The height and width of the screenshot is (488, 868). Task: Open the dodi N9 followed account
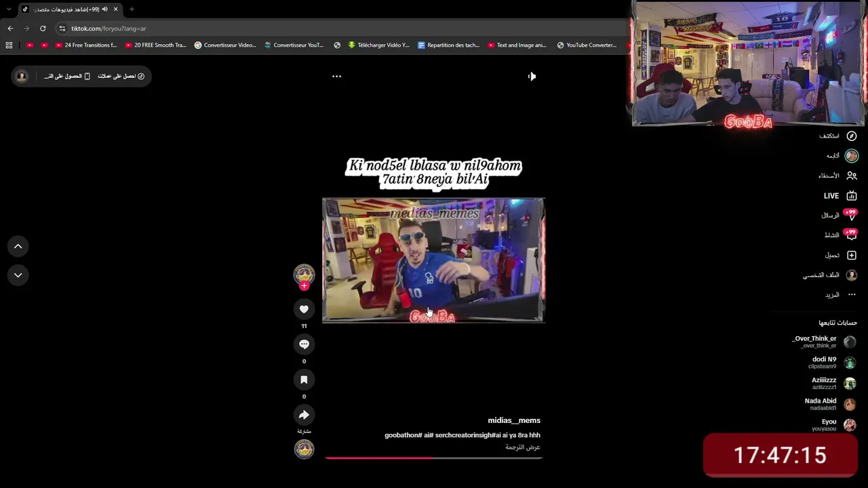[x=832, y=363]
